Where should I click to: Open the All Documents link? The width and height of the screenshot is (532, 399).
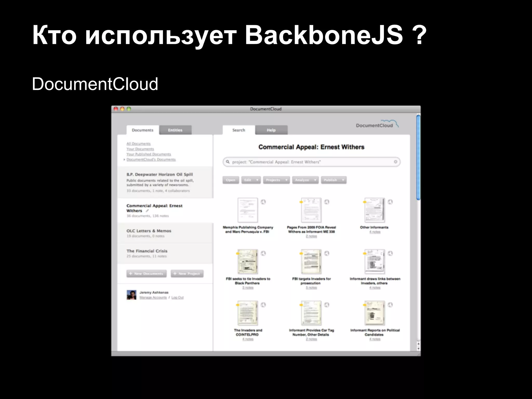[138, 144]
